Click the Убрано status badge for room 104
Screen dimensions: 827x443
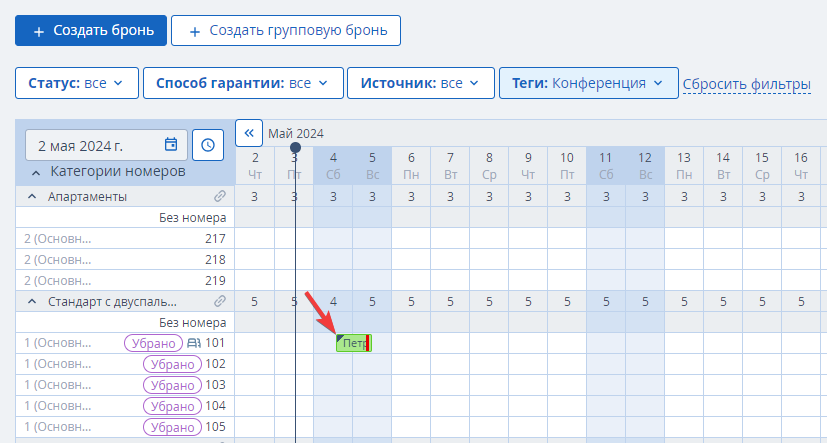172,406
